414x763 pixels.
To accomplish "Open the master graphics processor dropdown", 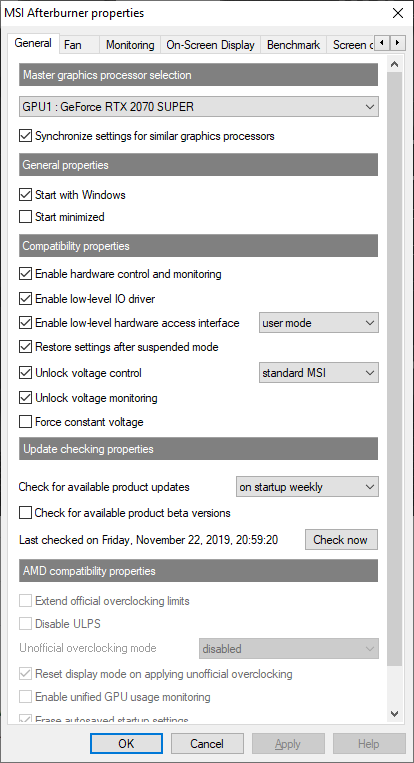I will (x=198, y=106).
